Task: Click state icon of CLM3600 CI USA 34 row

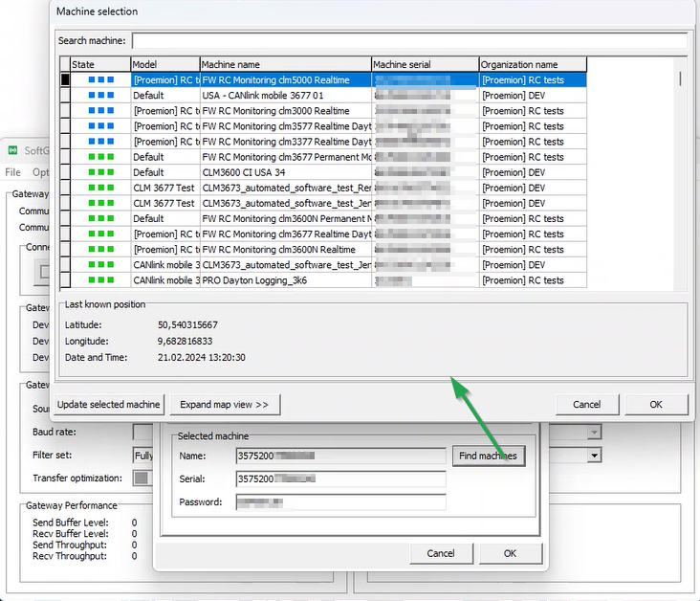Action: click(101, 172)
